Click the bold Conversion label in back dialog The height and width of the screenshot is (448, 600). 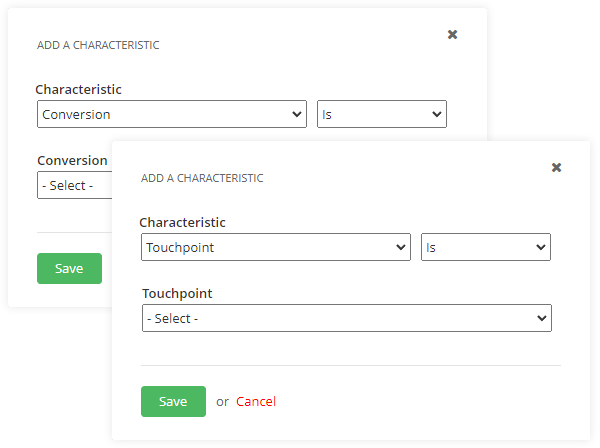coord(72,161)
